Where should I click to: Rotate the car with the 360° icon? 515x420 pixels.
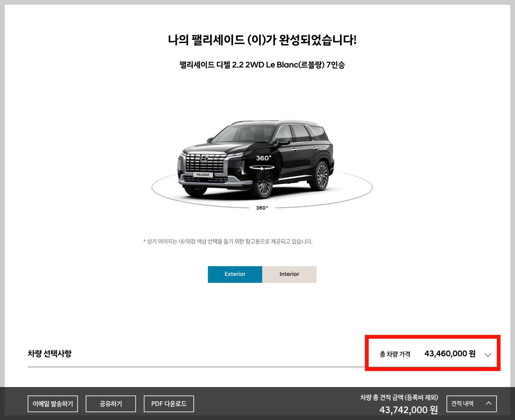[x=262, y=163]
